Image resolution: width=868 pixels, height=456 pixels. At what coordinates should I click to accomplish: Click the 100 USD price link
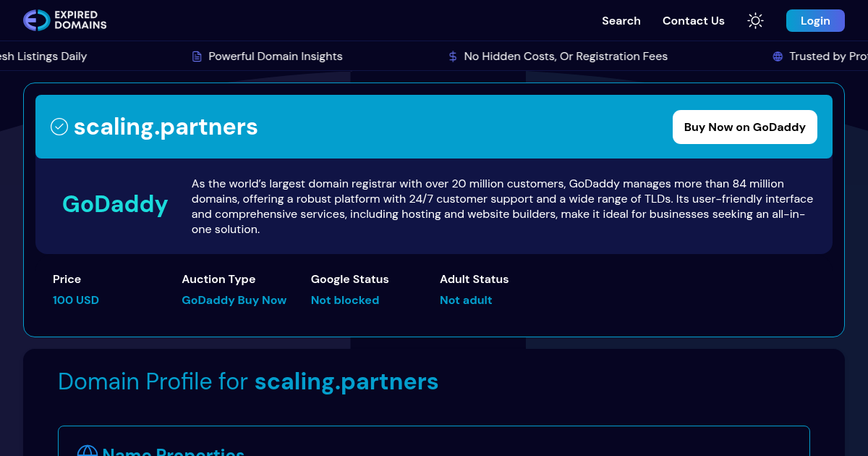click(76, 300)
